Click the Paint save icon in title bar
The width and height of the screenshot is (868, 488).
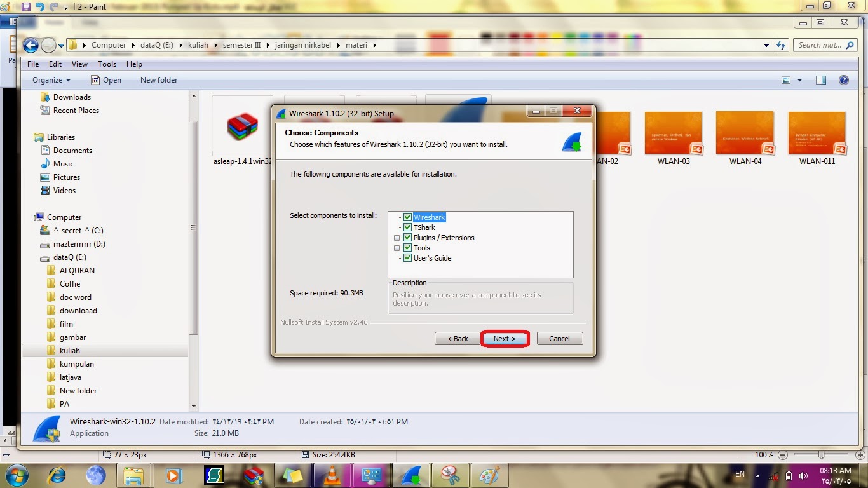pyautogui.click(x=26, y=6)
